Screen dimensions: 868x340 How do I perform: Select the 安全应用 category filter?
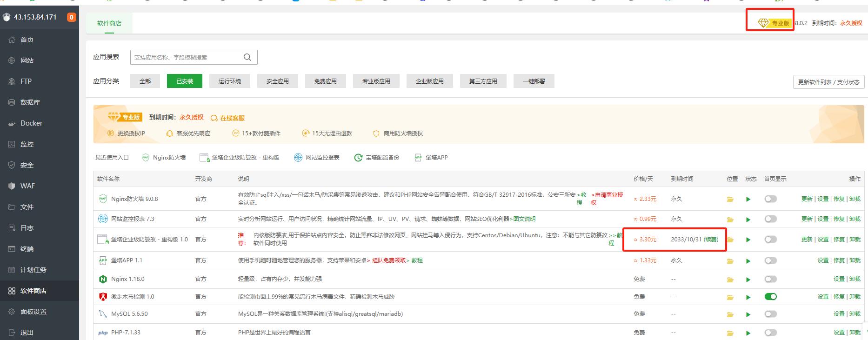(278, 81)
